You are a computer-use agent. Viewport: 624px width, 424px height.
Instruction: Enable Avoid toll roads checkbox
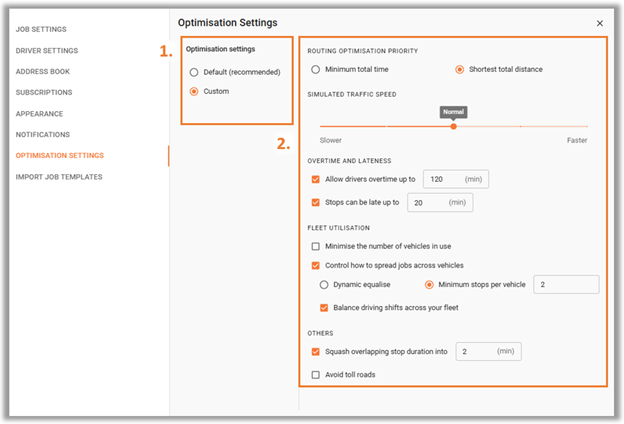coord(316,375)
